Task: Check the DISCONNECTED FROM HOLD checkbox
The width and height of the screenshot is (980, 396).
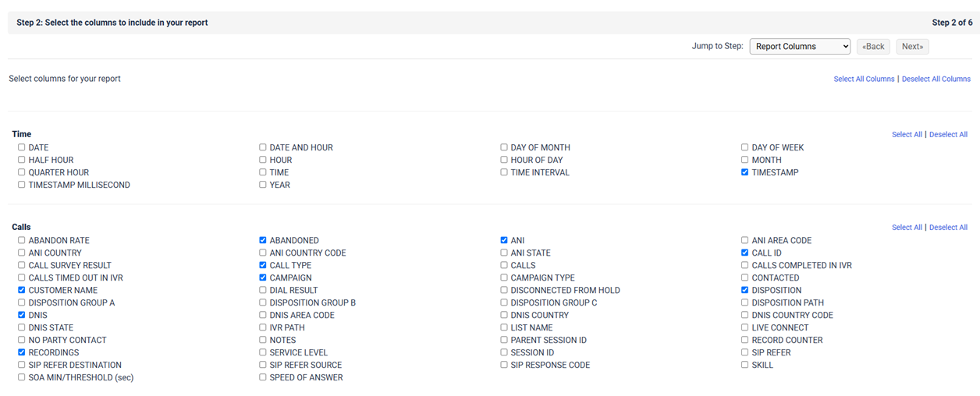Action: point(504,290)
